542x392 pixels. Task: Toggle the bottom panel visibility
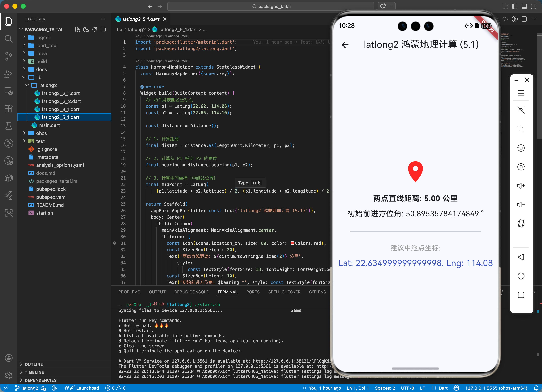(x=524, y=7)
